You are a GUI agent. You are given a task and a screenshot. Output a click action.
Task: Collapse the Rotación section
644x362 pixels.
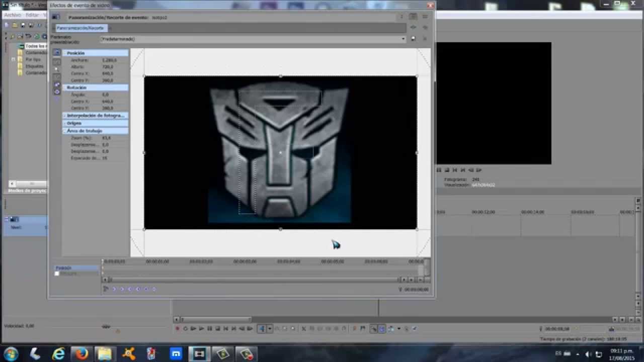coord(65,87)
